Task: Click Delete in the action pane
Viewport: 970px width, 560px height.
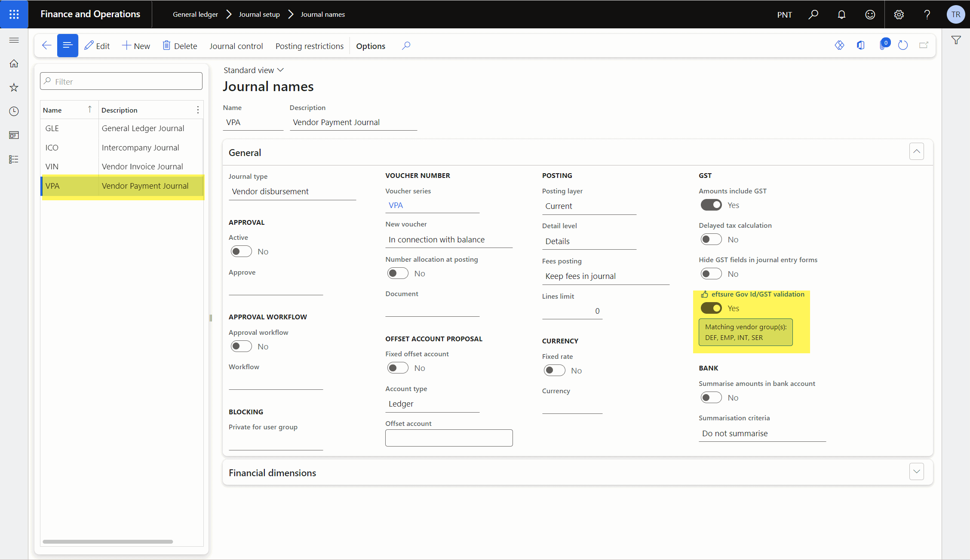Action: coord(180,46)
